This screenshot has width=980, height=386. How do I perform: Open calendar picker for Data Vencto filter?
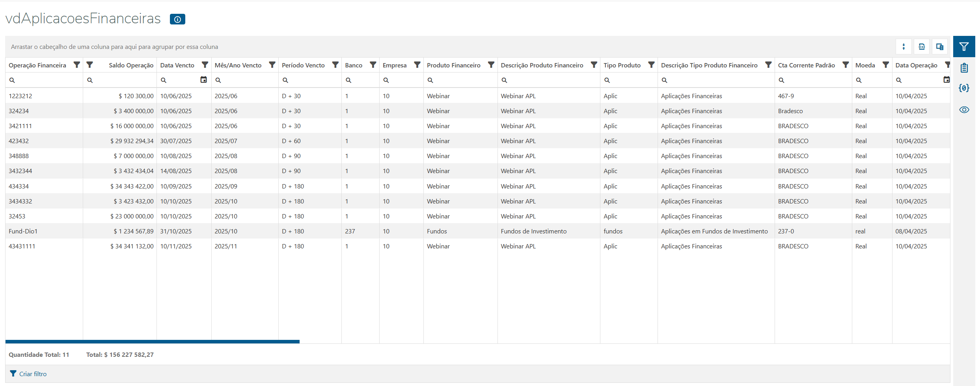pyautogui.click(x=203, y=80)
